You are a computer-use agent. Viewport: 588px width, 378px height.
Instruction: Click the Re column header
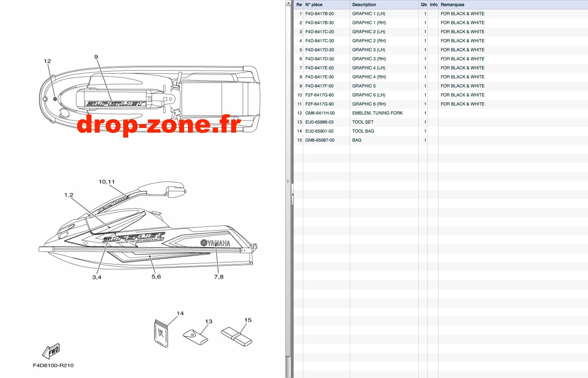pyautogui.click(x=299, y=5)
